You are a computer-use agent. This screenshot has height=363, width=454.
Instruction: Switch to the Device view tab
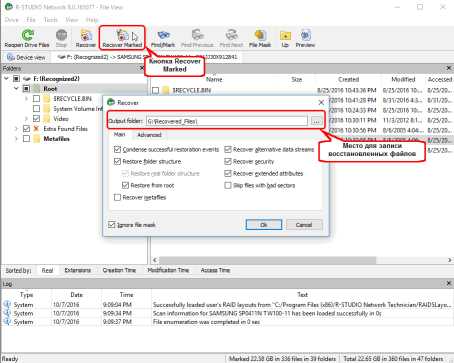pos(26,57)
